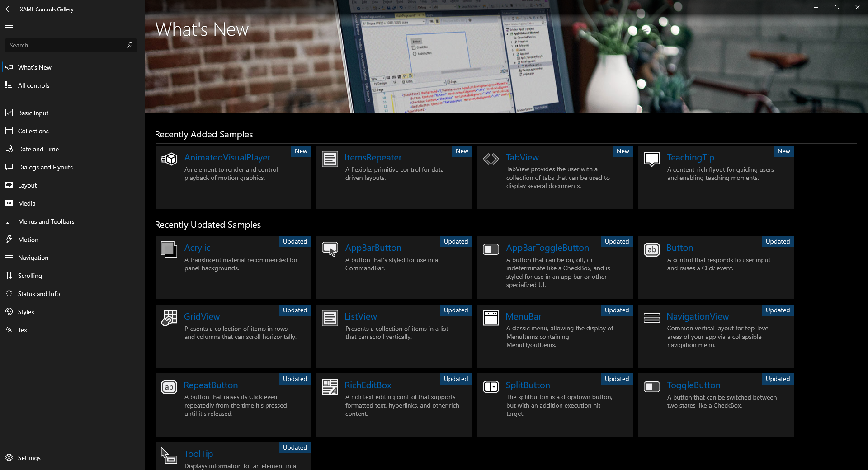868x470 pixels.
Task: Open the MenuBar sample title
Action: point(524,316)
